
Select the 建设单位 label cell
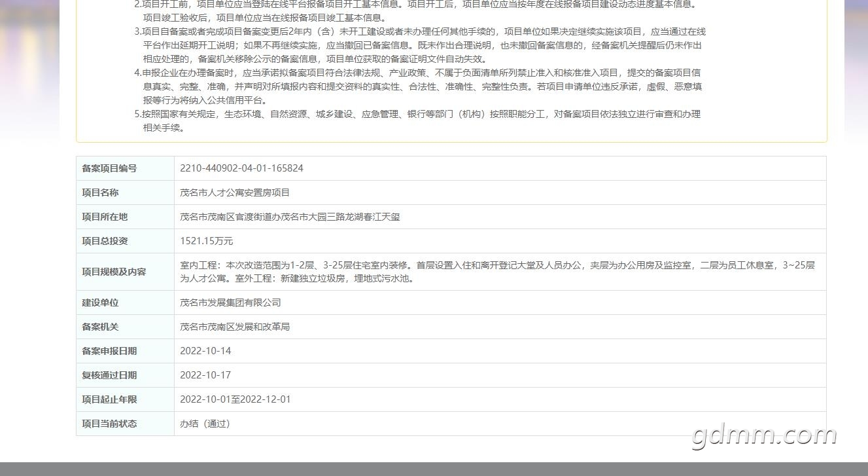[125, 302]
